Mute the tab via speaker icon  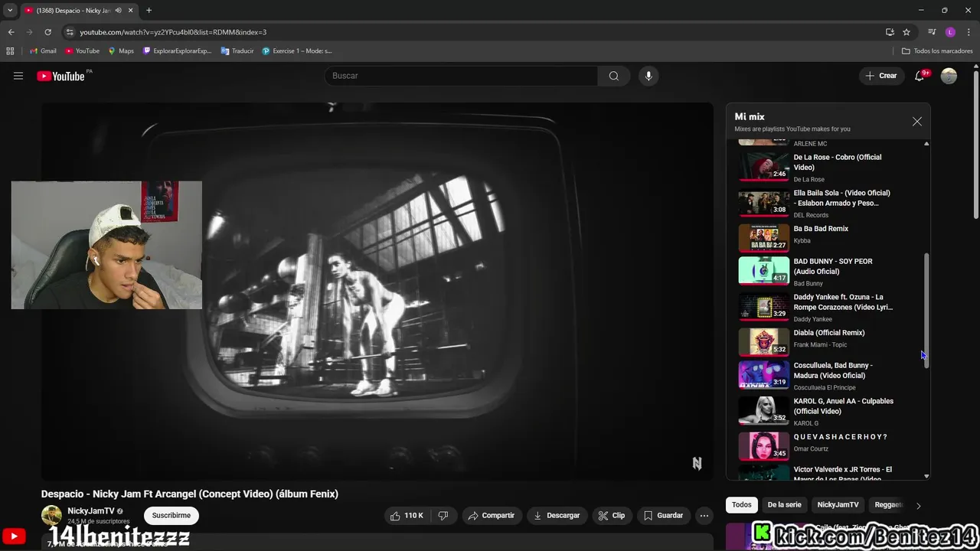pyautogui.click(x=118, y=11)
